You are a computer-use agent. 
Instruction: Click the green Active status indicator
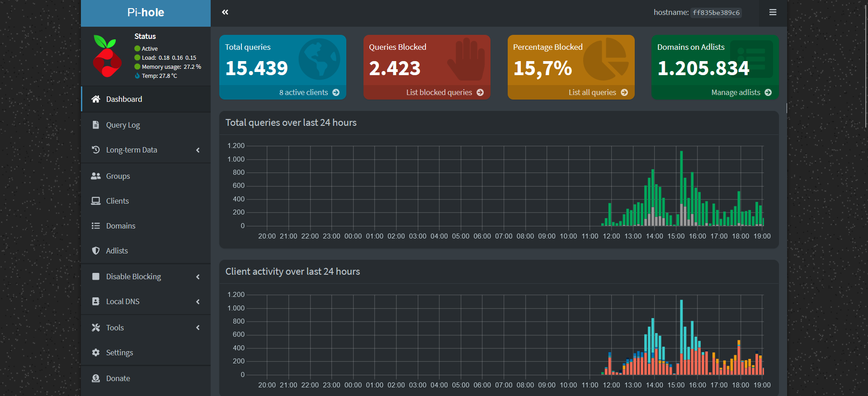[x=137, y=48]
